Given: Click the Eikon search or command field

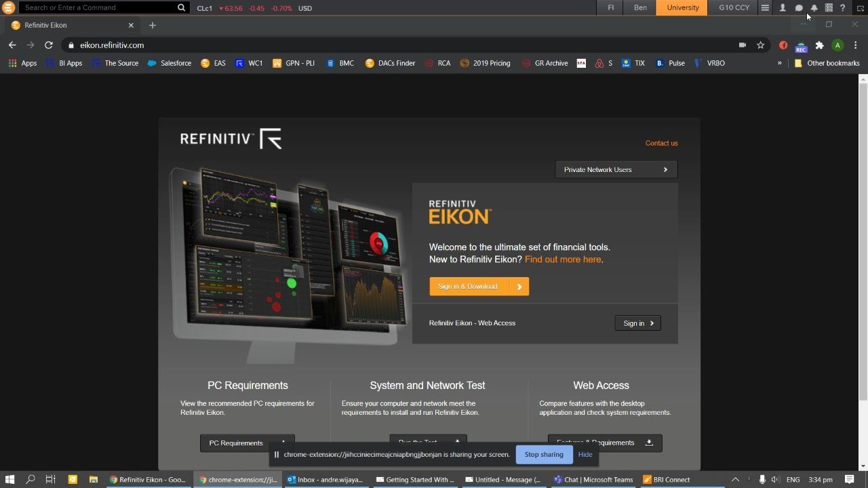Looking at the screenshot, I should pyautogui.click(x=98, y=7).
